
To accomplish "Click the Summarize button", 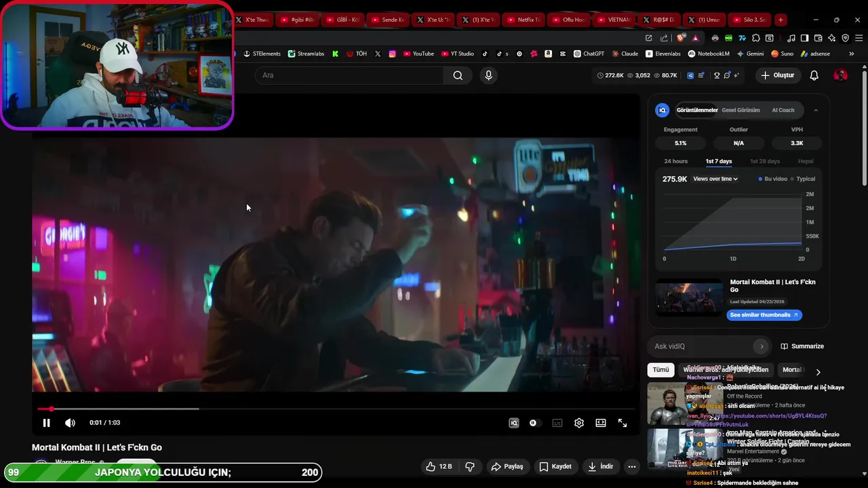I will [x=802, y=346].
